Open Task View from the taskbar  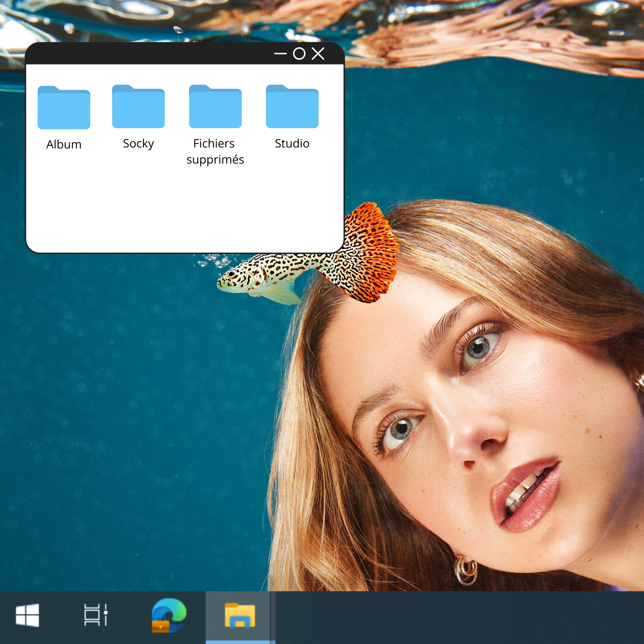pos(95,615)
